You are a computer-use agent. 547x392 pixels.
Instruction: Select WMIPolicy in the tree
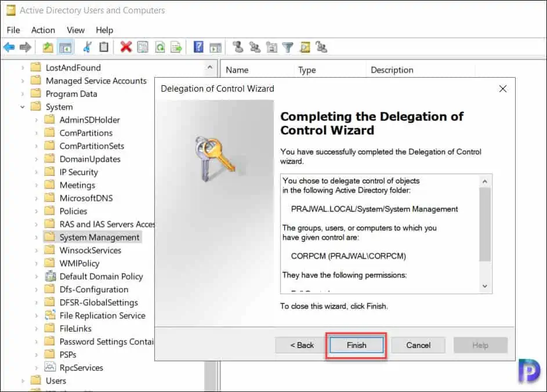79,263
